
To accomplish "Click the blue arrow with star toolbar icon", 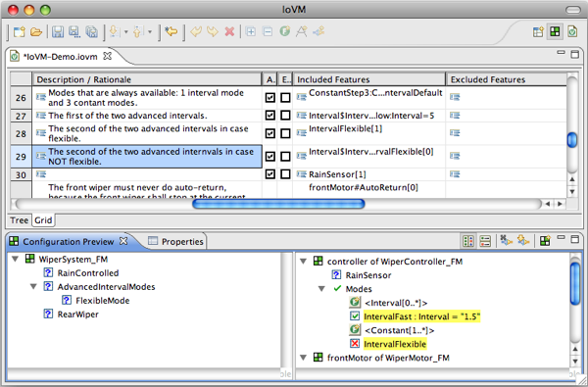I will click(318, 31).
